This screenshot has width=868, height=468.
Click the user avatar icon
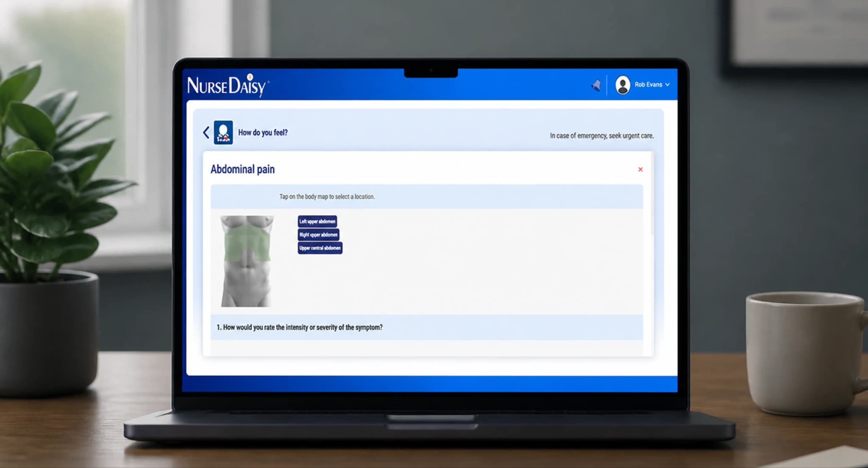tap(623, 85)
